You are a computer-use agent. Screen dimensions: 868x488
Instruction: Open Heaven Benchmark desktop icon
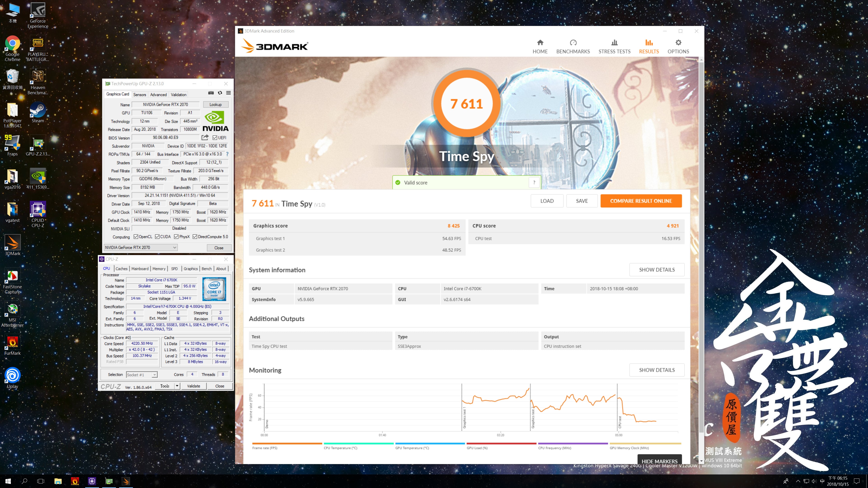click(x=38, y=82)
